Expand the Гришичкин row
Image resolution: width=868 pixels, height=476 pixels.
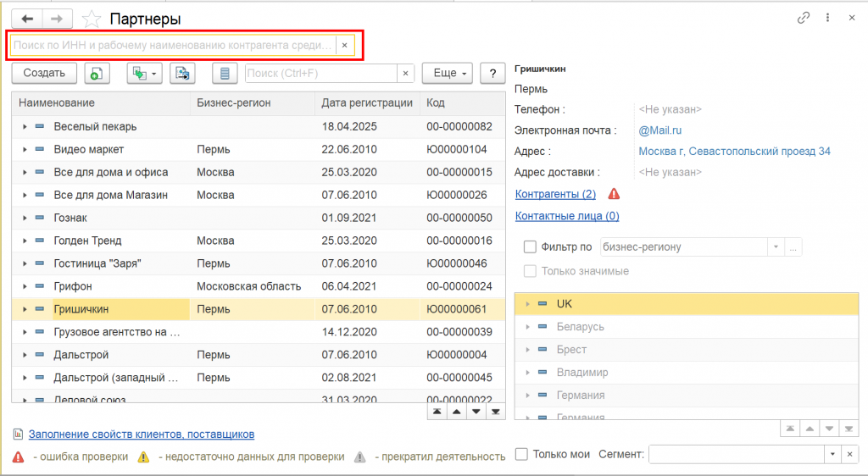[x=25, y=309]
